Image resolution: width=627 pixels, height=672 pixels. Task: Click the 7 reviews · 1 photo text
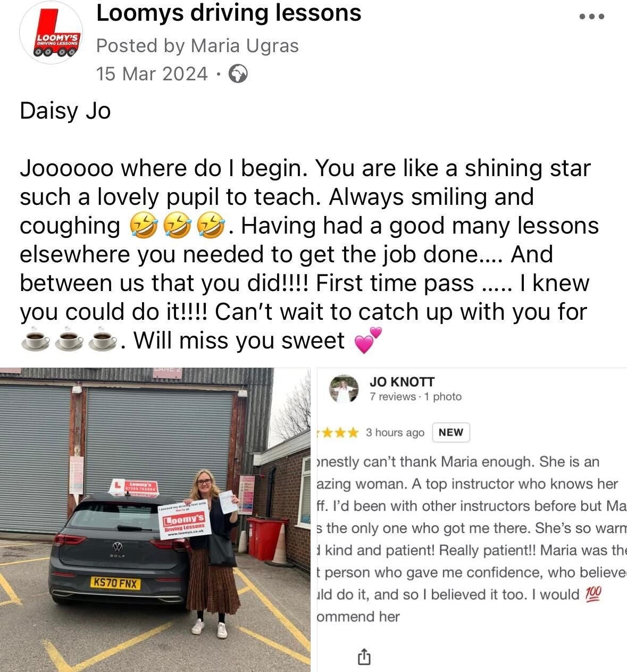416,396
